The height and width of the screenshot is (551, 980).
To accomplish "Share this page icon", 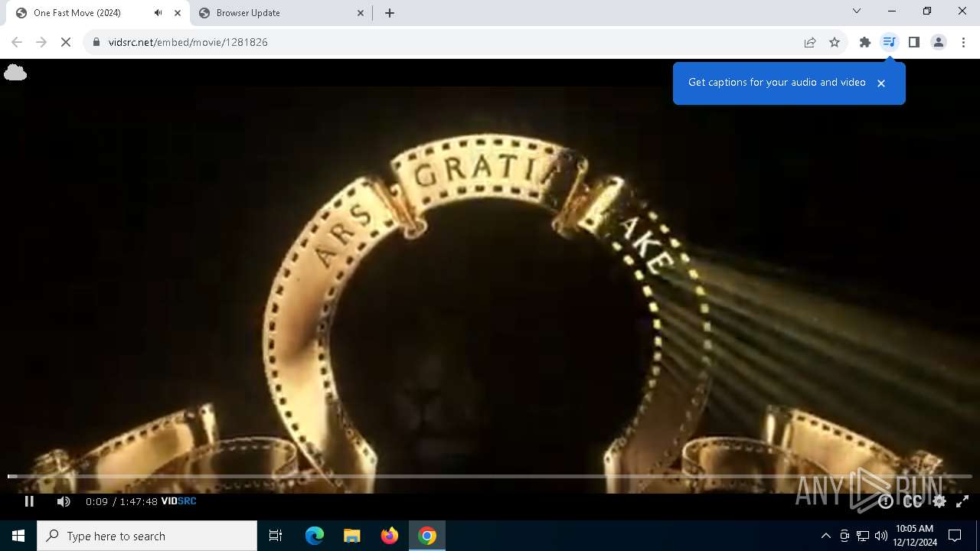I will tap(810, 42).
